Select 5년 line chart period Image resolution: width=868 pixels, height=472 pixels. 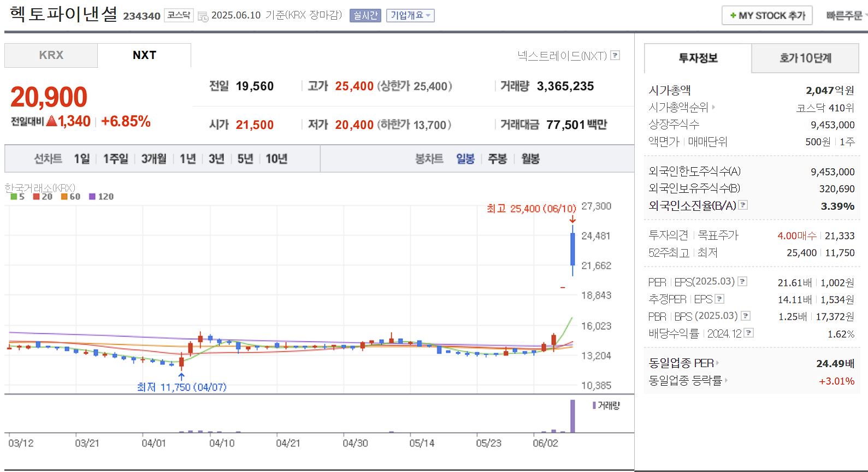(245, 158)
